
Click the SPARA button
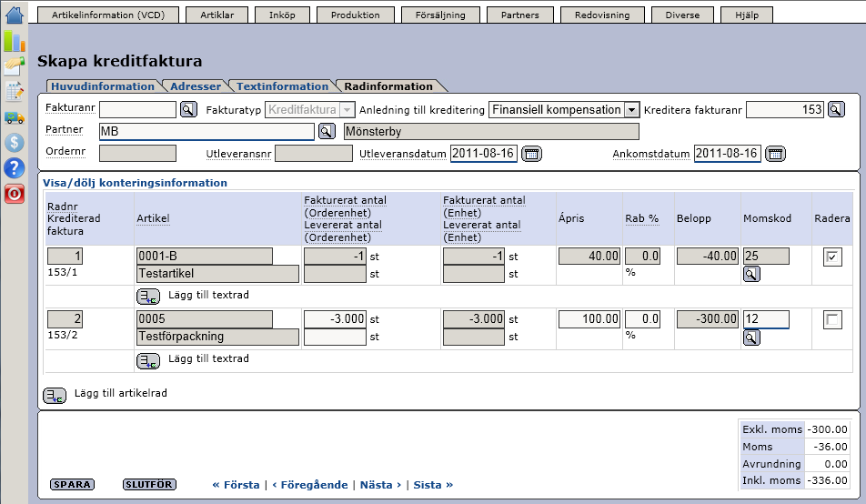(x=73, y=485)
